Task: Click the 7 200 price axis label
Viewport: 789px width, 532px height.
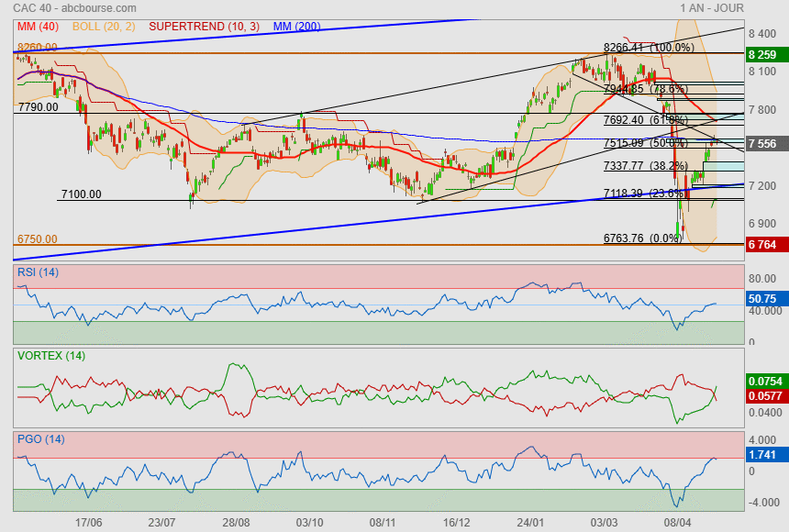Action: point(762,185)
